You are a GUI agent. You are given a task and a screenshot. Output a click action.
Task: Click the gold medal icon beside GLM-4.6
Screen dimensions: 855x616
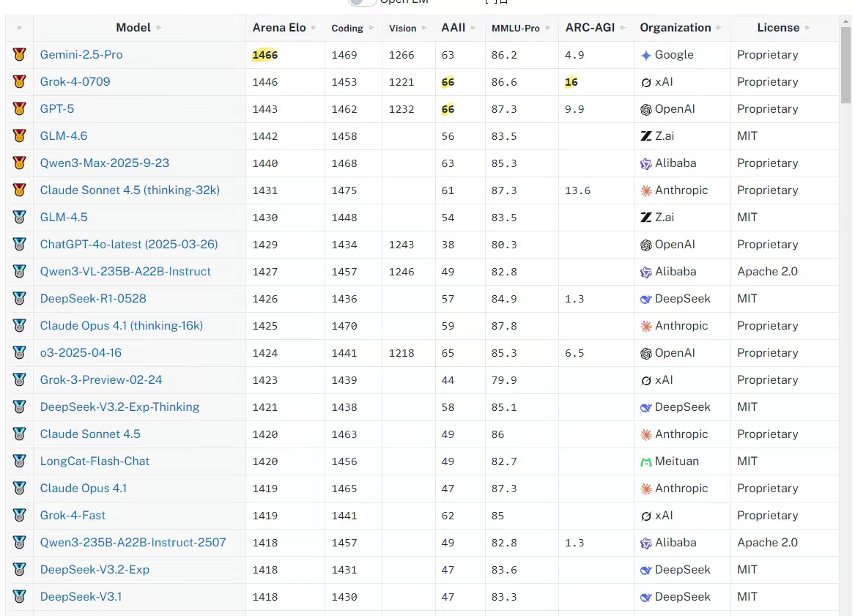[x=20, y=136]
